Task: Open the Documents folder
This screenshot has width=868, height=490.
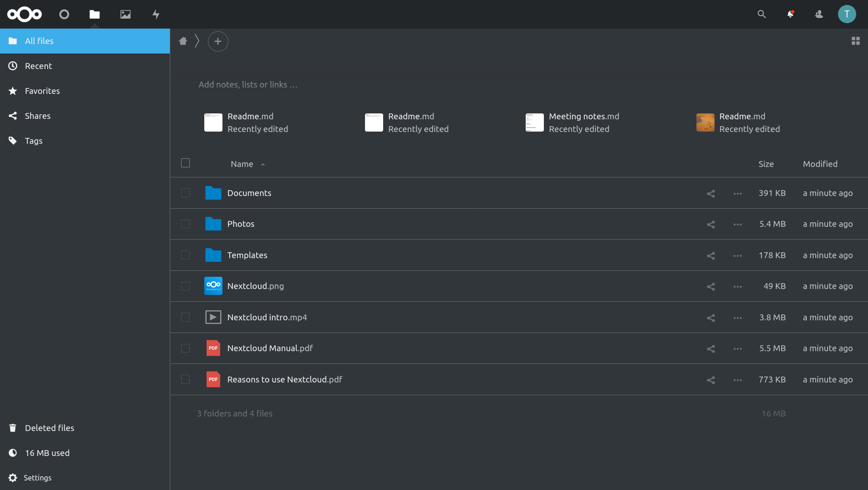Action: click(249, 193)
